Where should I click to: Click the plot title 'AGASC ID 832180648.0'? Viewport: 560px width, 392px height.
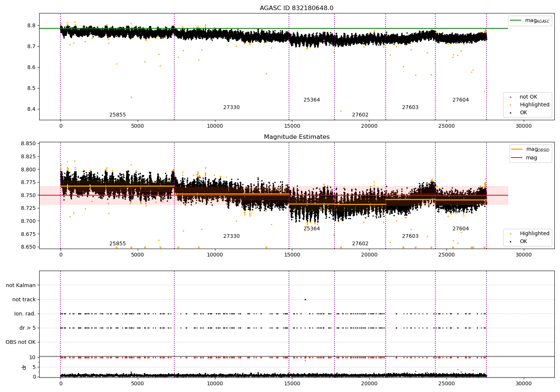click(x=296, y=8)
